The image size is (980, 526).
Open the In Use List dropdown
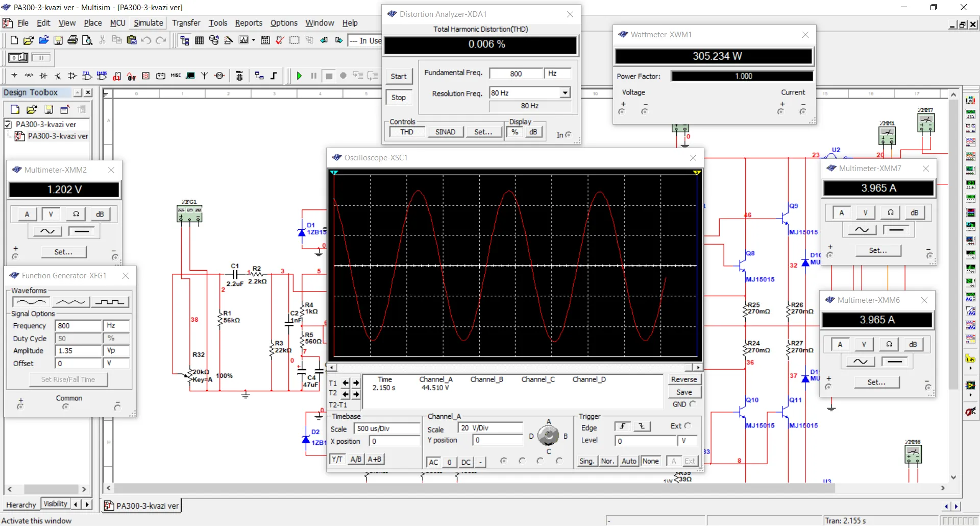click(364, 40)
